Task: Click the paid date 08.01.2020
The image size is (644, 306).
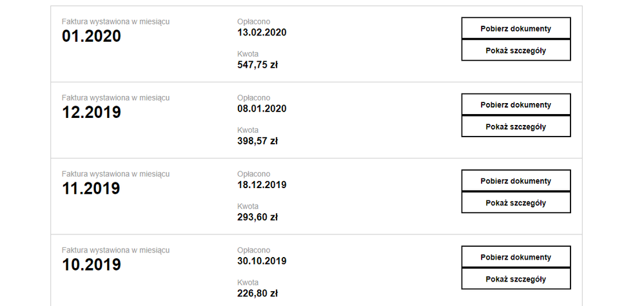Action: point(262,109)
